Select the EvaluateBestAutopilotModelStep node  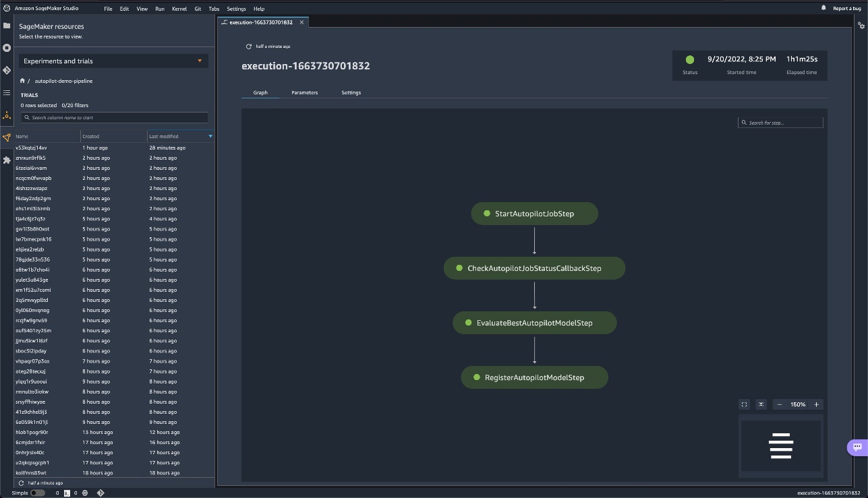[x=534, y=323]
